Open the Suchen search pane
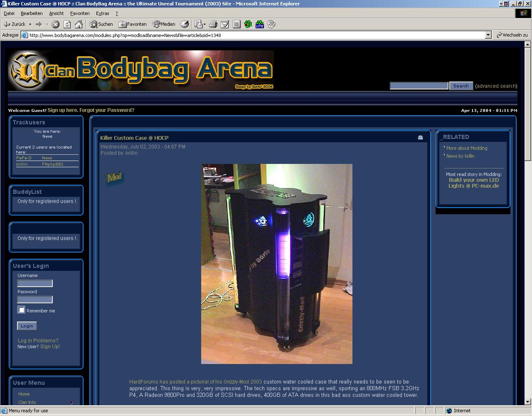This screenshot has width=532, height=416. (101, 24)
